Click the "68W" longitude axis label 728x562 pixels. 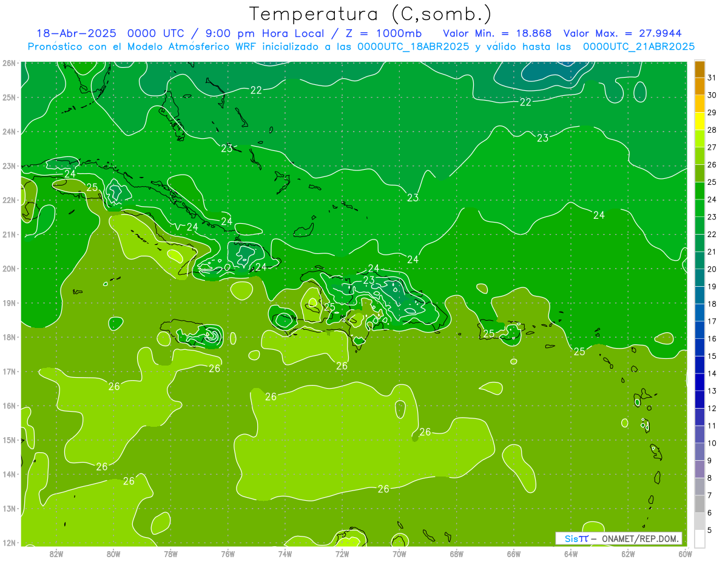(x=457, y=553)
